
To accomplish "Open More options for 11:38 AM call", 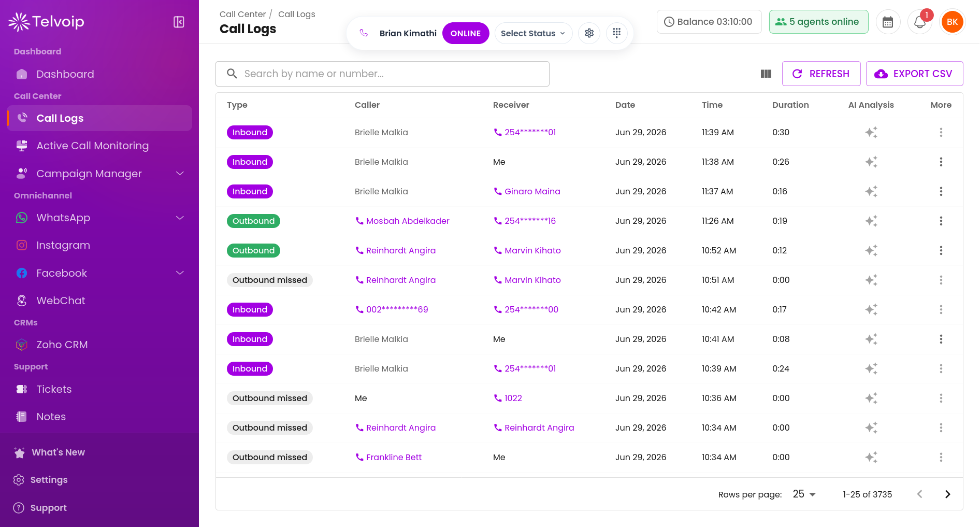I will [941, 162].
